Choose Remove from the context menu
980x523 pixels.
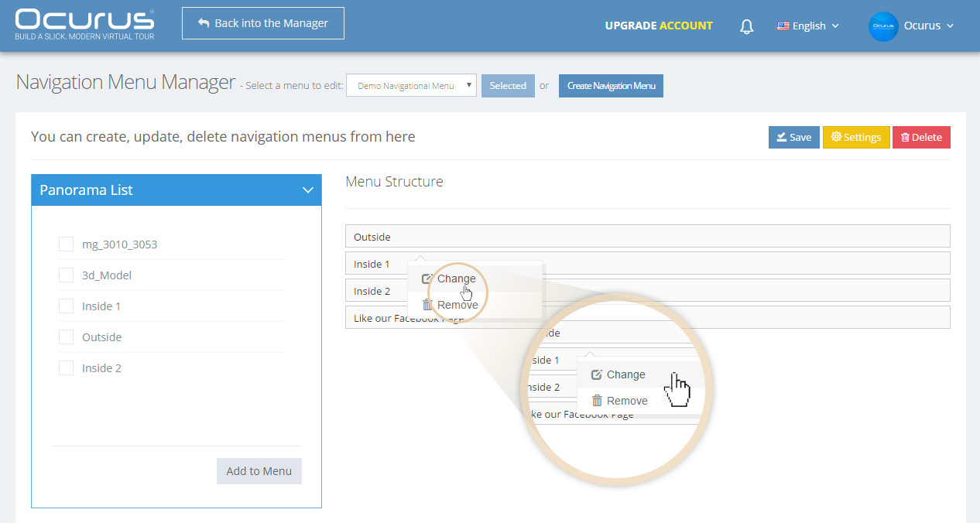[x=457, y=305]
